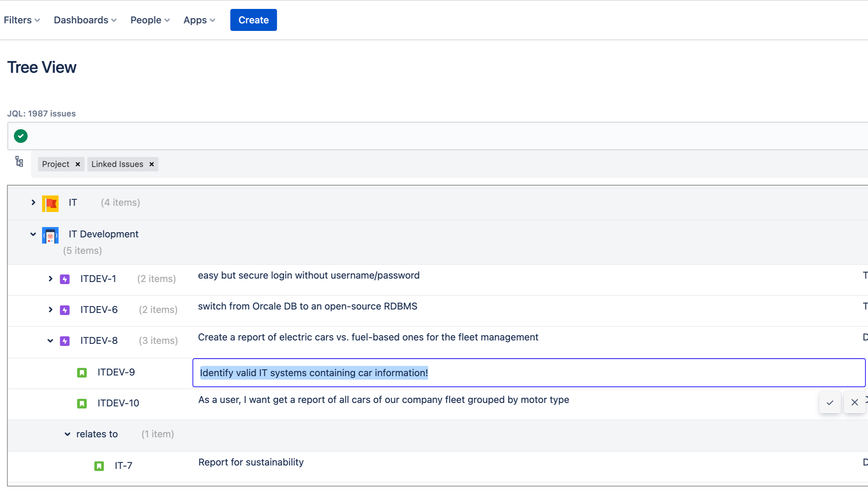
Task: Click the Create button
Action: [x=253, y=20]
